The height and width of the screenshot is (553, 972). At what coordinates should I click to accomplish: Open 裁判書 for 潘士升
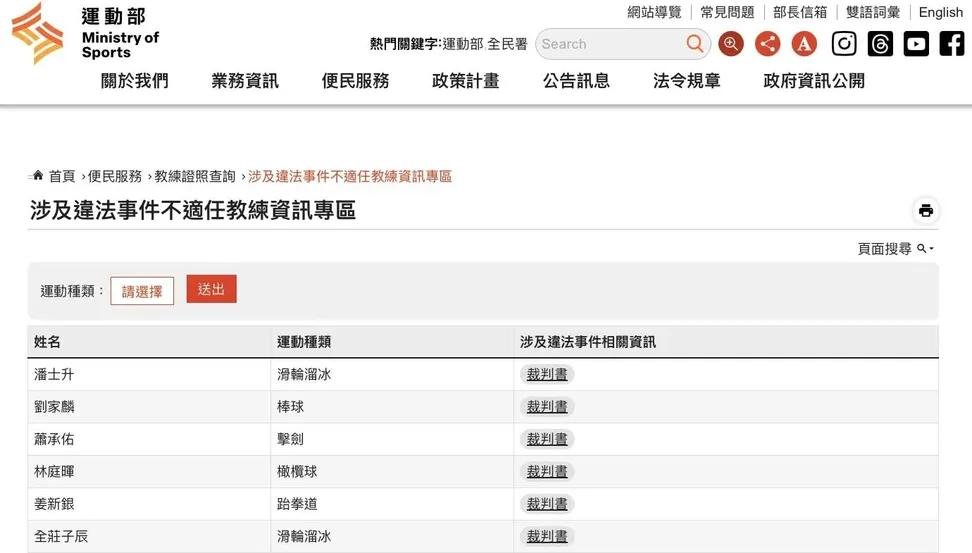pyautogui.click(x=547, y=374)
